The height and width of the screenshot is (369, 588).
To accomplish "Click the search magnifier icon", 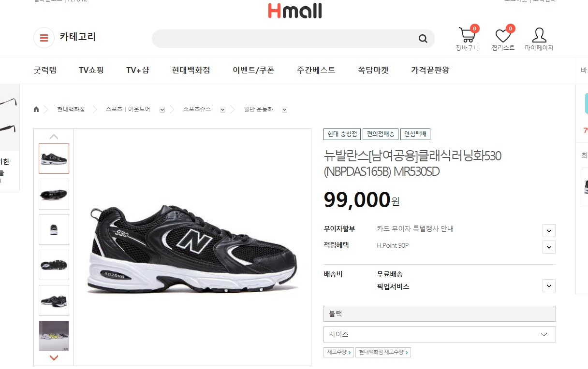I will [423, 39].
